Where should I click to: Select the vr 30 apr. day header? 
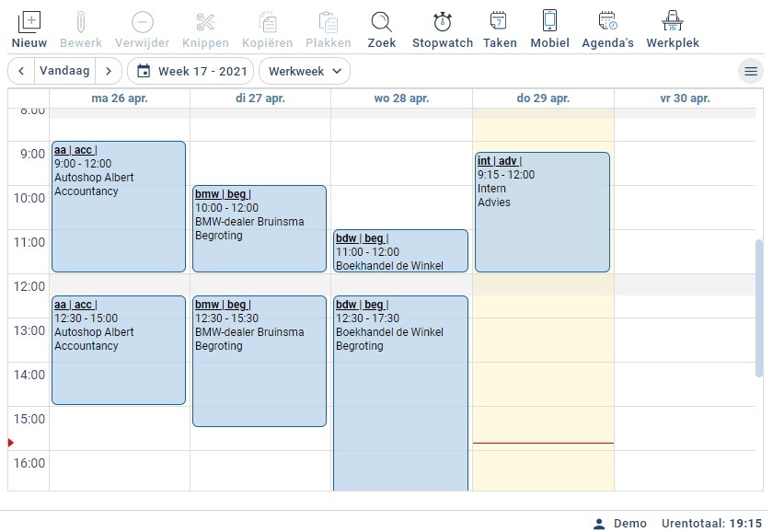pyautogui.click(x=684, y=98)
